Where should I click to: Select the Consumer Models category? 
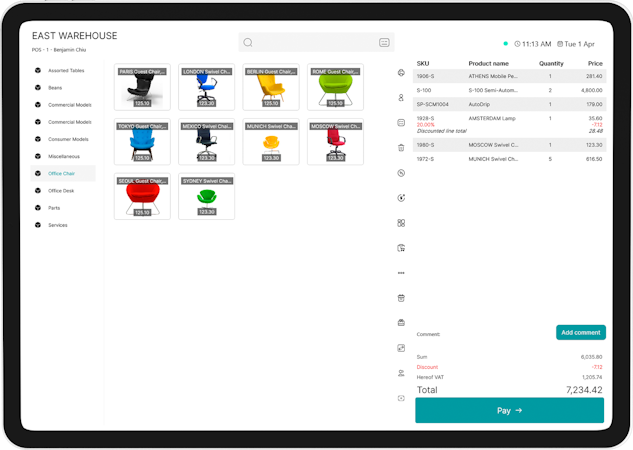tap(63, 139)
